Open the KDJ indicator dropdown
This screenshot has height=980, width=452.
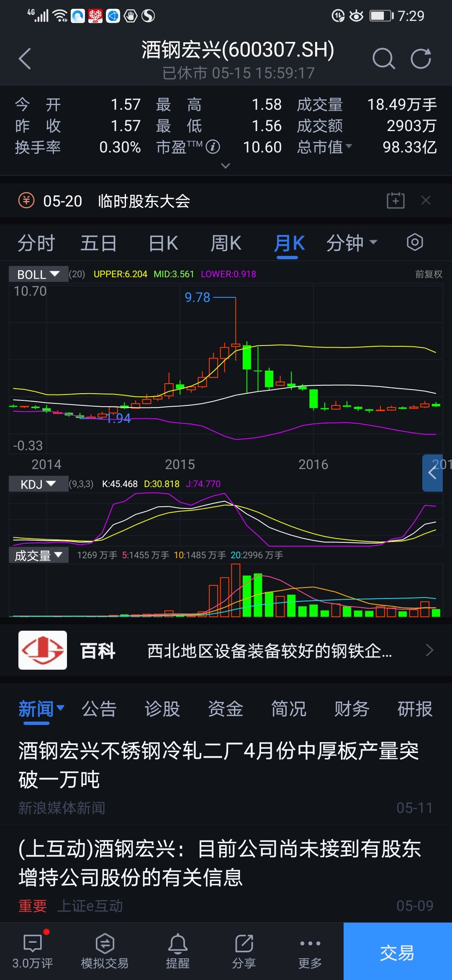39,484
